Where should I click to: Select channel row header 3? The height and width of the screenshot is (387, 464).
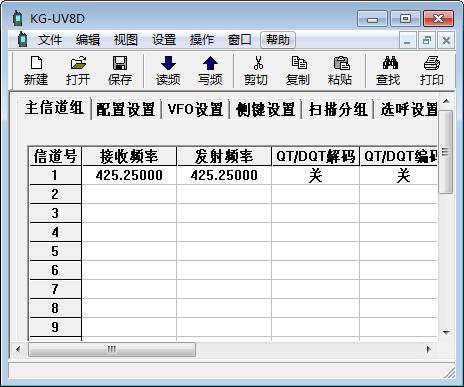(x=55, y=213)
